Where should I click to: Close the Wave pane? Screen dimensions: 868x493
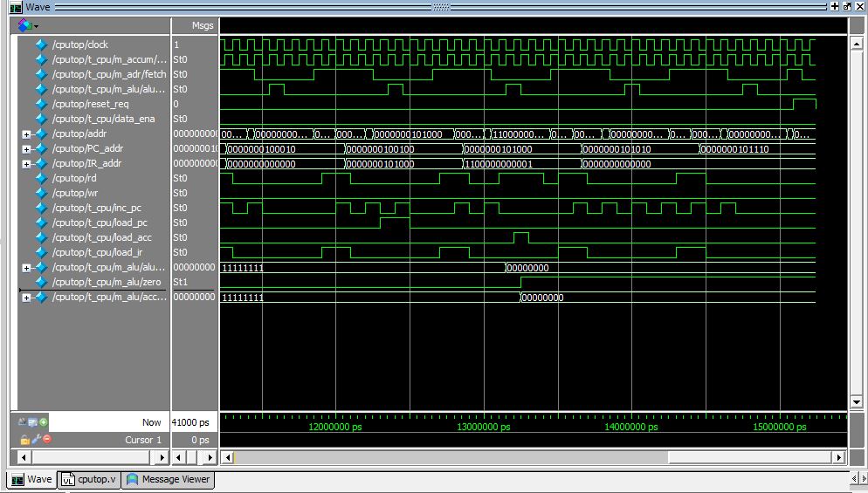(x=859, y=7)
